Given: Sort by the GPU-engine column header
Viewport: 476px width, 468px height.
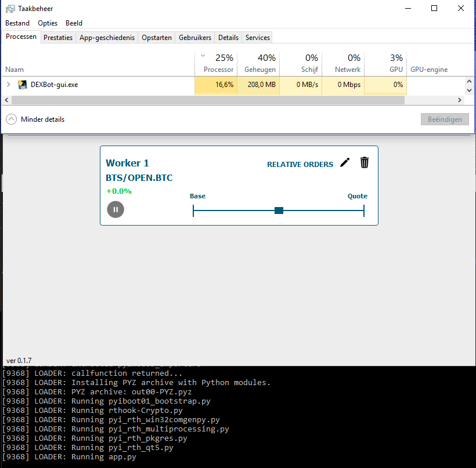Looking at the screenshot, I should point(429,70).
